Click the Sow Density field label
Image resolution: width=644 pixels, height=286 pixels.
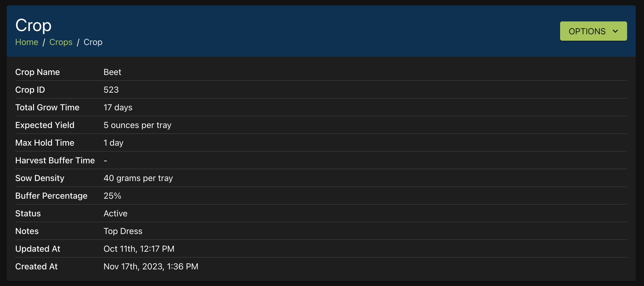[x=40, y=178]
